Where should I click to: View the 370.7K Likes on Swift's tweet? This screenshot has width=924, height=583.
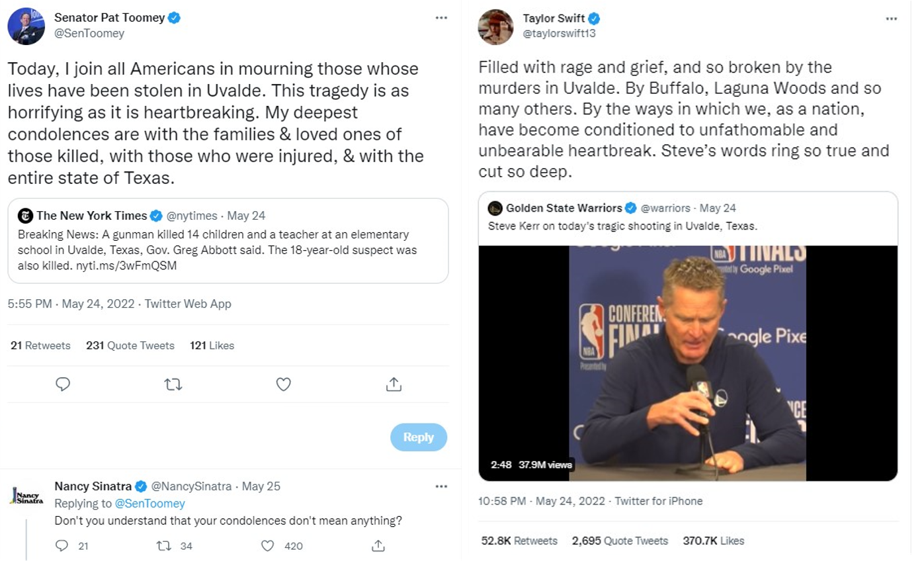click(x=713, y=541)
